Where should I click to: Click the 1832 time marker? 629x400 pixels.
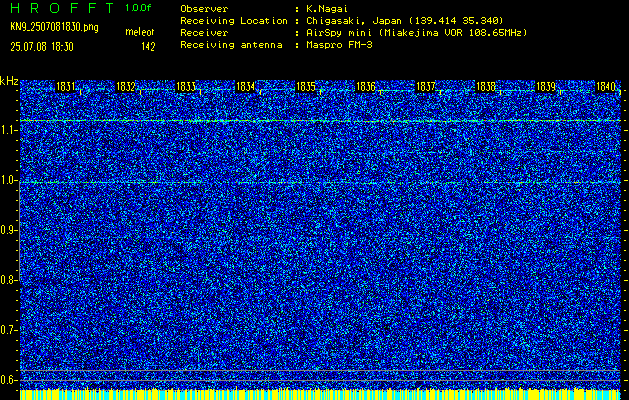click(126, 86)
